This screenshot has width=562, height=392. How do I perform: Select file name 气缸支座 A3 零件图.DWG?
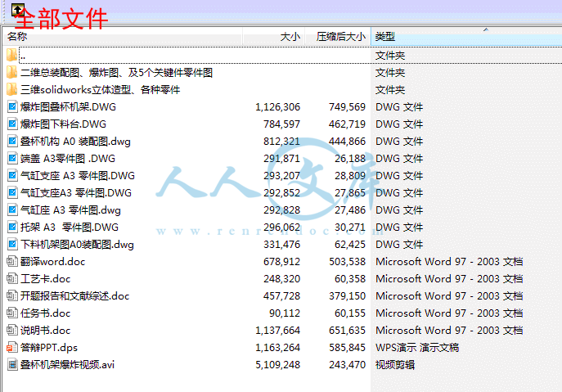pyautogui.click(x=78, y=176)
